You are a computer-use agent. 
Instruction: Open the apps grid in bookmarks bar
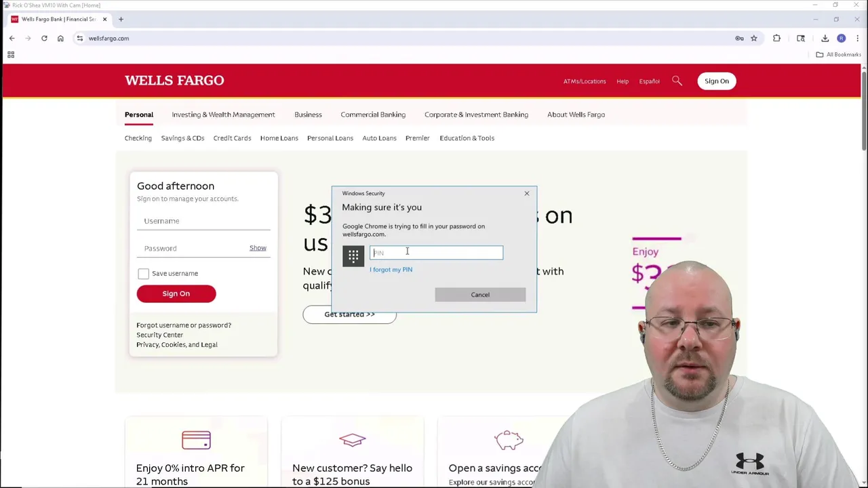11,55
